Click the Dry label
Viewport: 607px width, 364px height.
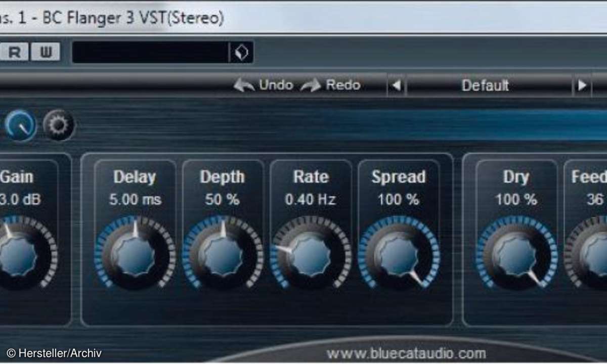click(516, 177)
